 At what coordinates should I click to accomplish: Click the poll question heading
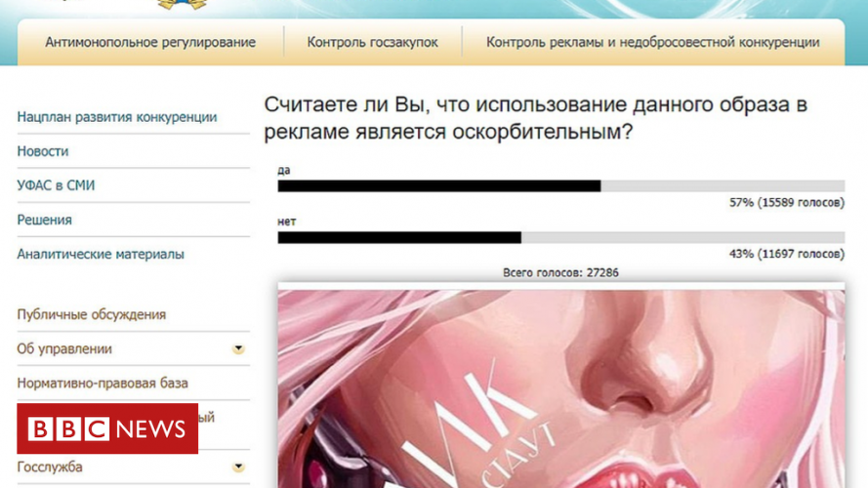[535, 118]
